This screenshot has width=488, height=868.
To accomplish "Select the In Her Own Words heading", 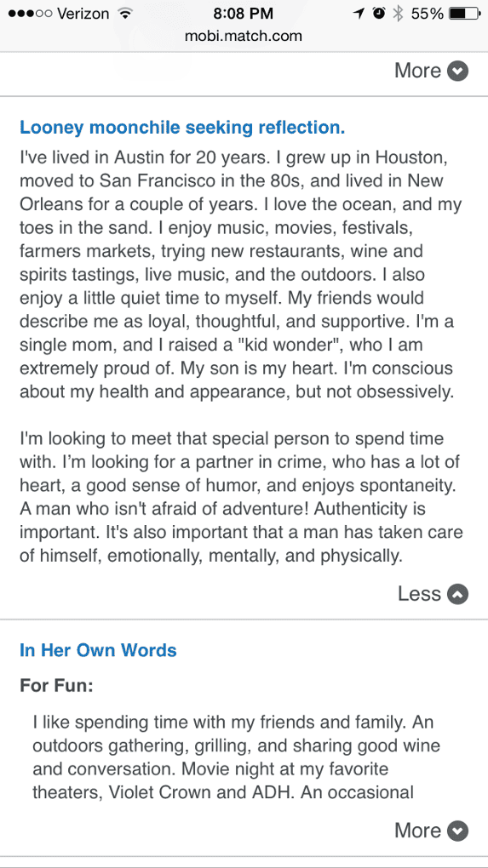I will click(x=98, y=650).
